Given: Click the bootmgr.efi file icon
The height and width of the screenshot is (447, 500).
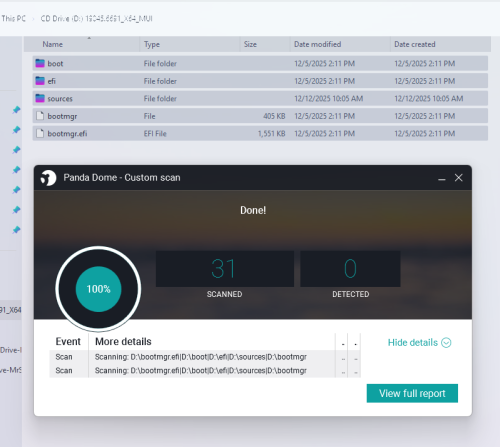Looking at the screenshot, I should pyautogui.click(x=40, y=133).
